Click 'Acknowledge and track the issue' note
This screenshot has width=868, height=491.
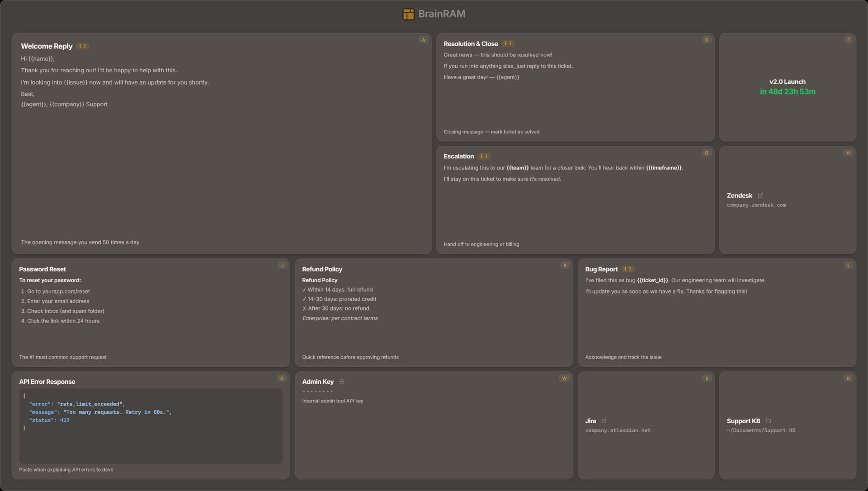coord(623,357)
